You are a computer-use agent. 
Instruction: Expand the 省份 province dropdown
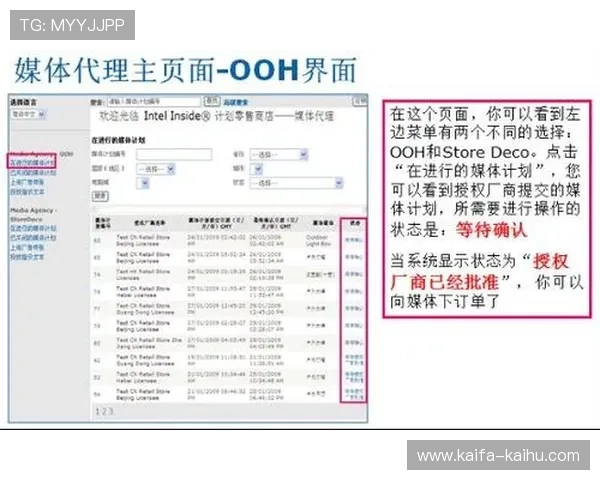(x=279, y=155)
